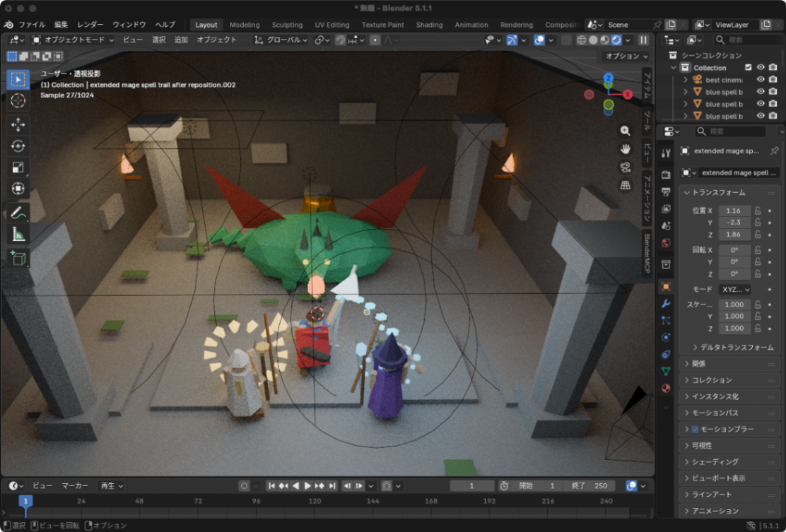This screenshot has height=532, width=786.
Task: Select the Scale tool
Action: point(18,167)
